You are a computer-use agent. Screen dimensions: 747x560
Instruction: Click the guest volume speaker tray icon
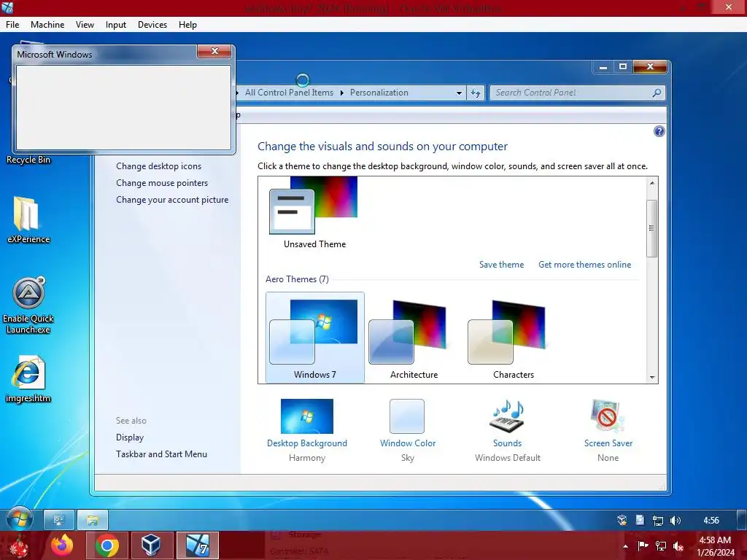pos(675,521)
